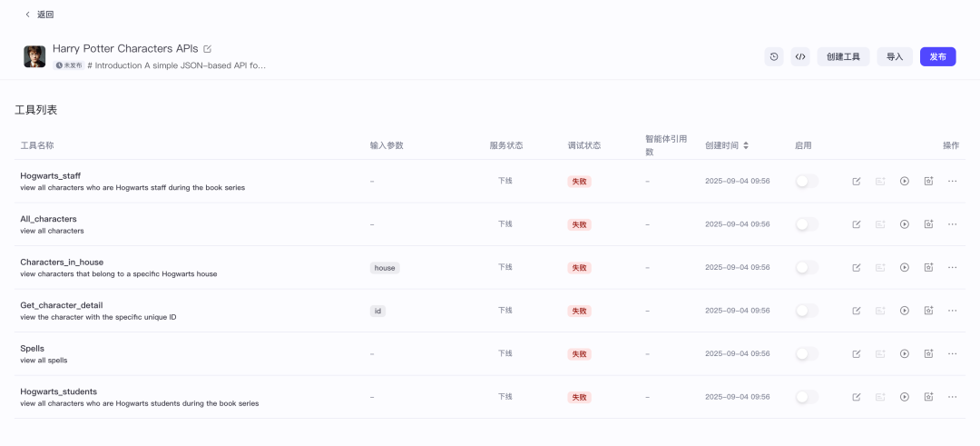The image size is (980, 446).
Task: Run debug for Hogwarts_staff tool
Action: click(x=905, y=182)
